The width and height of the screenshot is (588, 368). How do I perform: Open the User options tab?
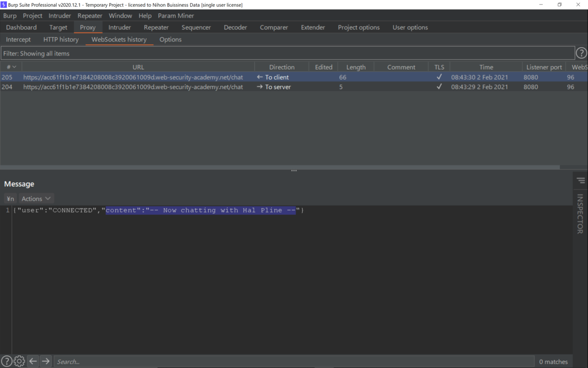tap(410, 27)
